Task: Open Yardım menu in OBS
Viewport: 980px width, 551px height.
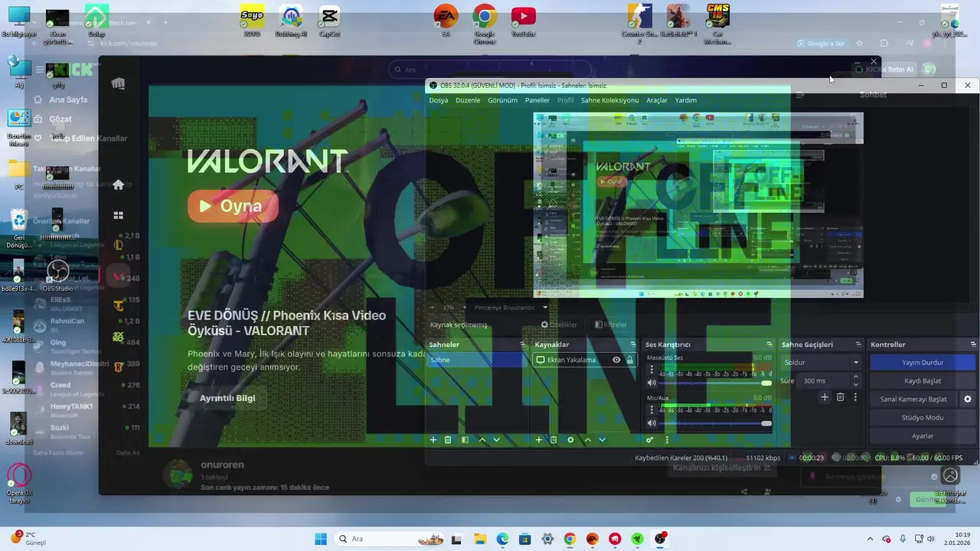Action: [x=685, y=100]
